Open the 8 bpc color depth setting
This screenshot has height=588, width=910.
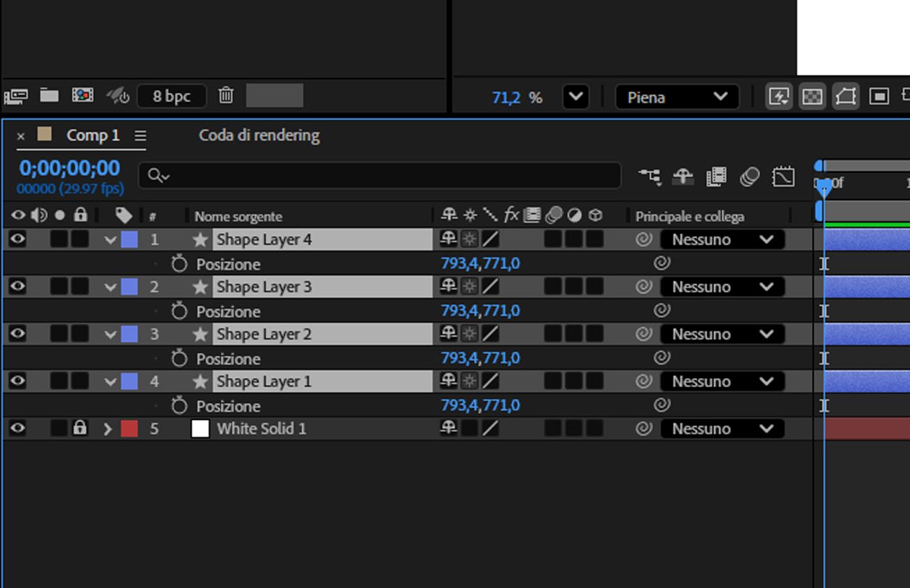(x=171, y=96)
